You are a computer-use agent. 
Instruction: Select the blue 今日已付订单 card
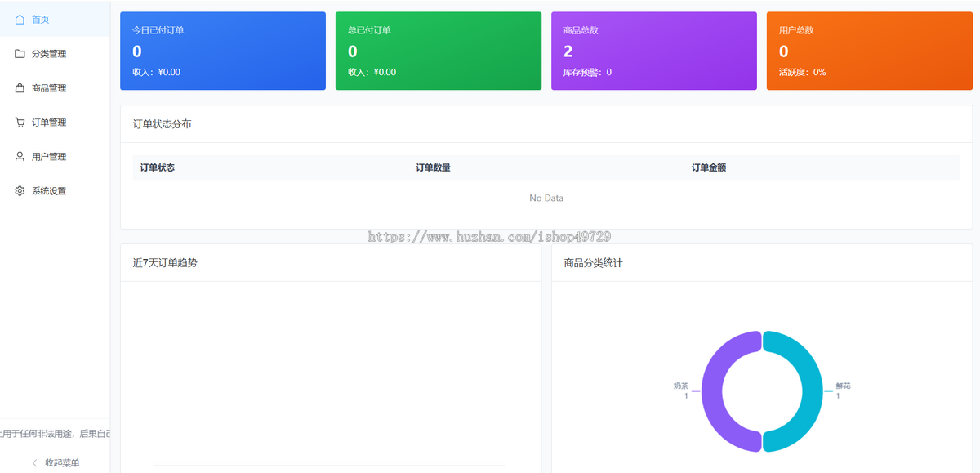[x=223, y=51]
